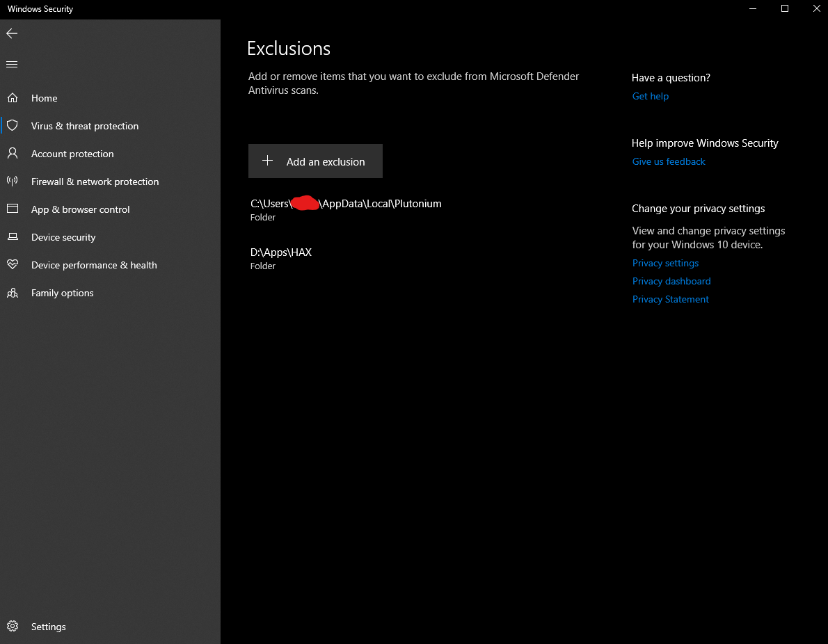Minimize the Windows Security window
The width and height of the screenshot is (828, 644).
coord(753,8)
